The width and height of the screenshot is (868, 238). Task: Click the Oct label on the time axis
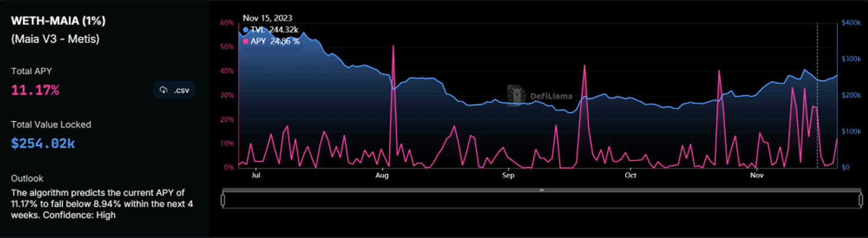[x=630, y=174]
